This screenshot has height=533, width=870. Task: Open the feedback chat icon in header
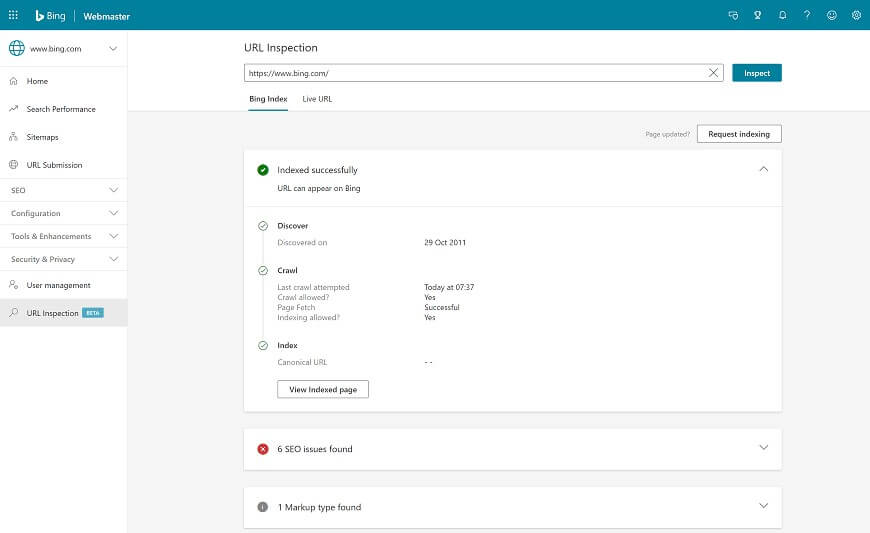tap(733, 16)
